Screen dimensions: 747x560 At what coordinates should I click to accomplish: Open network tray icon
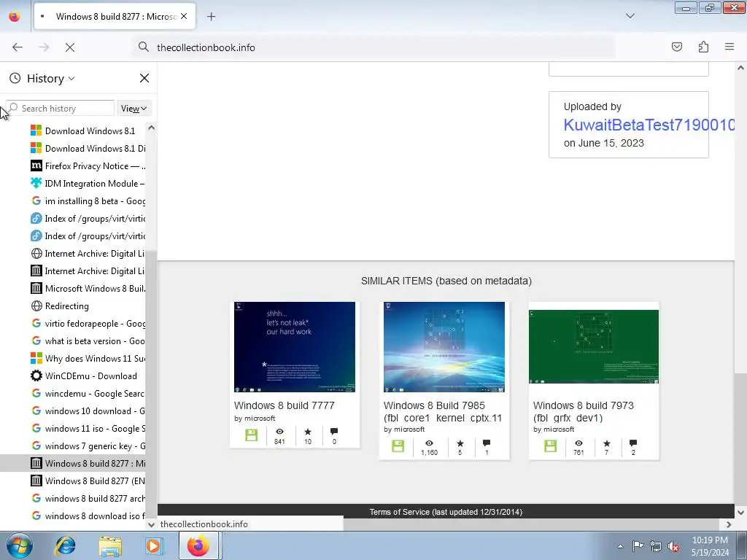pos(656,546)
